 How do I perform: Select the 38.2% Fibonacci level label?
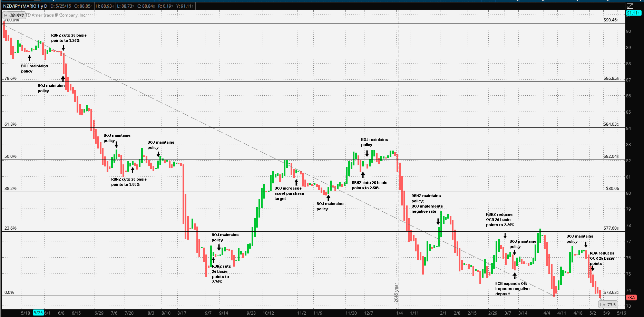click(x=10, y=189)
